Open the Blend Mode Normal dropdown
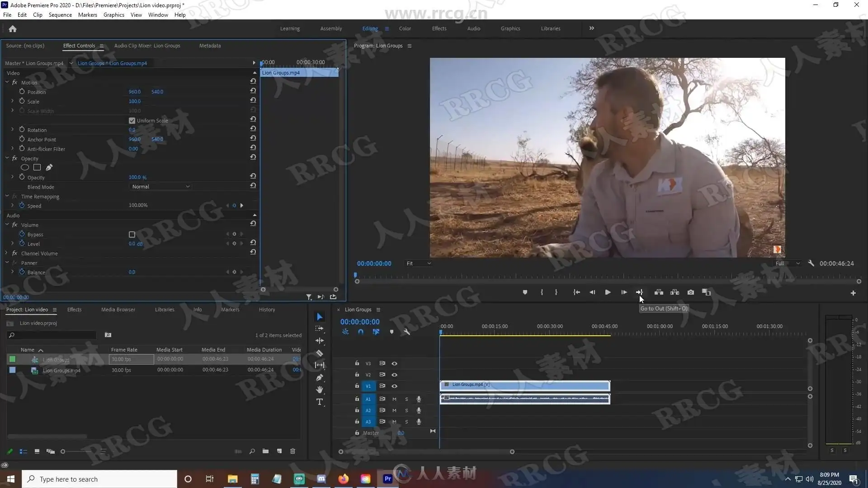The height and width of the screenshot is (488, 868). 160,187
